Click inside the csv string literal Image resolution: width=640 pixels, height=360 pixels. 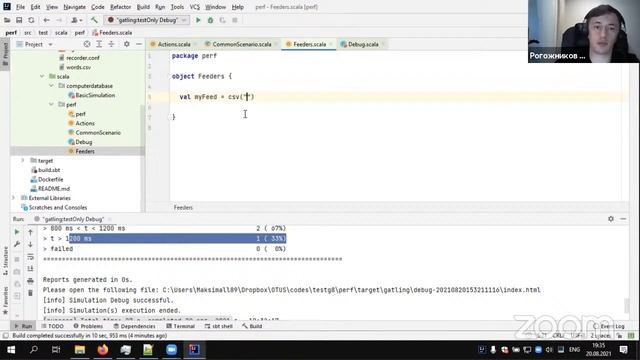pyautogui.click(x=247, y=97)
